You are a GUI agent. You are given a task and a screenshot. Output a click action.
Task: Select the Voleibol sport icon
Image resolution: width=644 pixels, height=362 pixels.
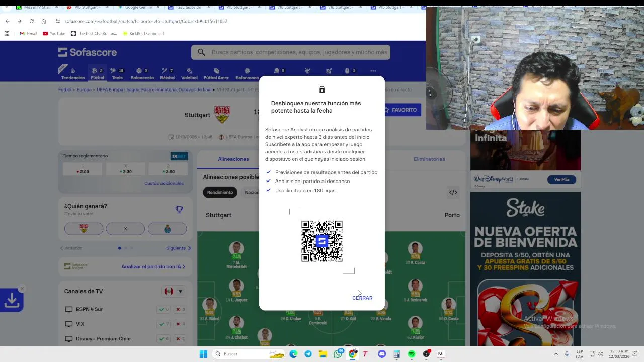(x=189, y=74)
